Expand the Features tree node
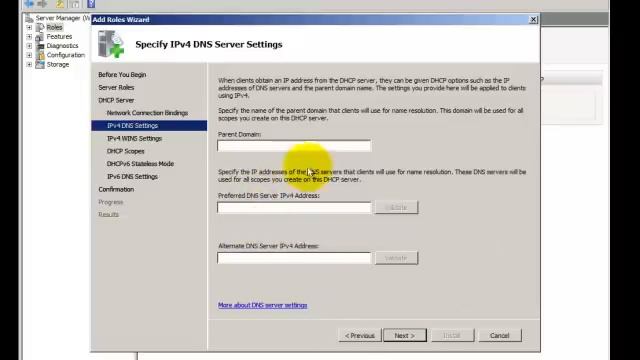640x360 pixels. [29, 37]
